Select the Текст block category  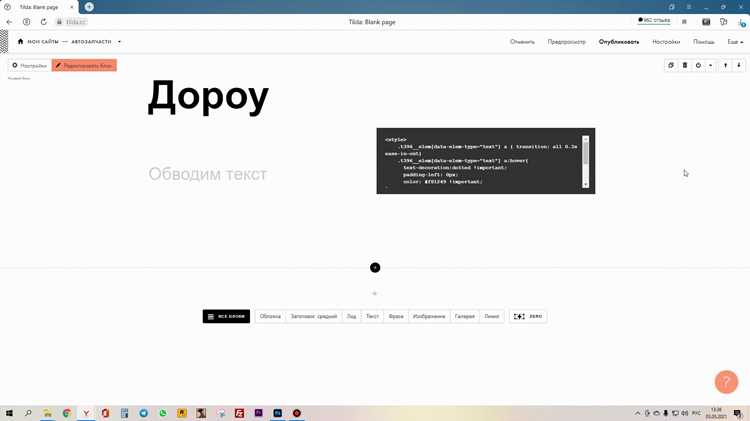click(372, 316)
